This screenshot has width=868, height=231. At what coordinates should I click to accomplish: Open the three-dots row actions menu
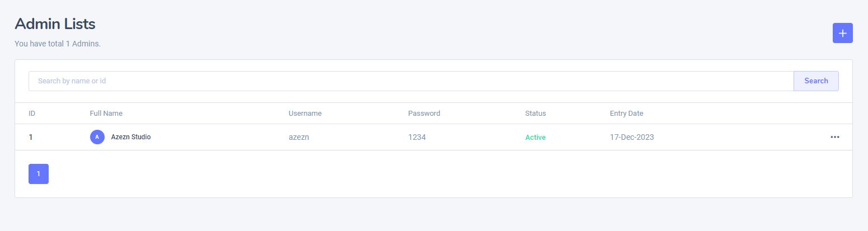(834, 137)
